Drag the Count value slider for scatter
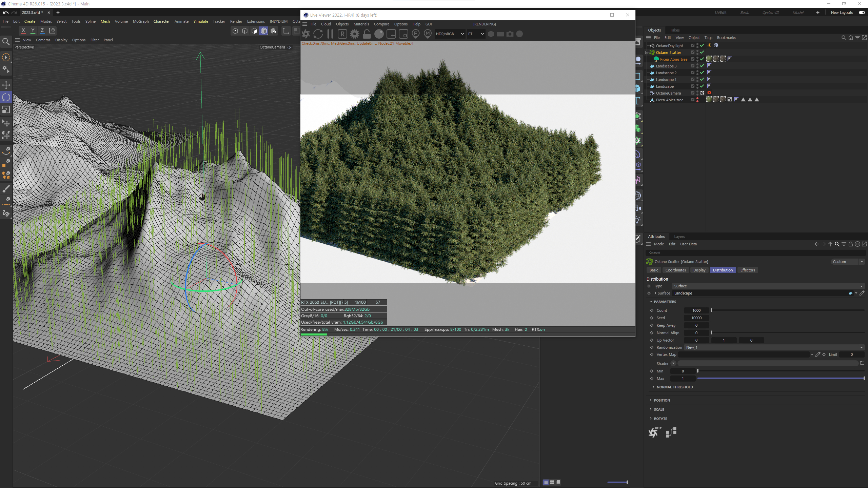 (711, 310)
